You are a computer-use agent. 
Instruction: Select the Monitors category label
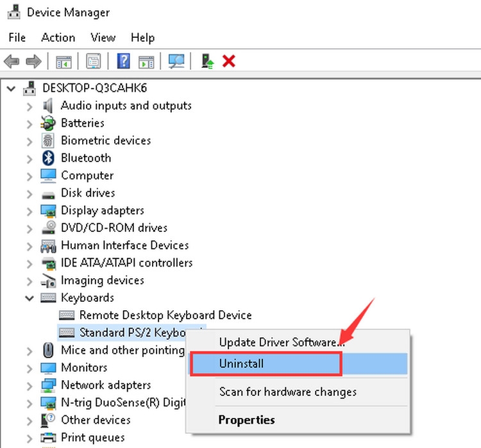click(x=84, y=368)
